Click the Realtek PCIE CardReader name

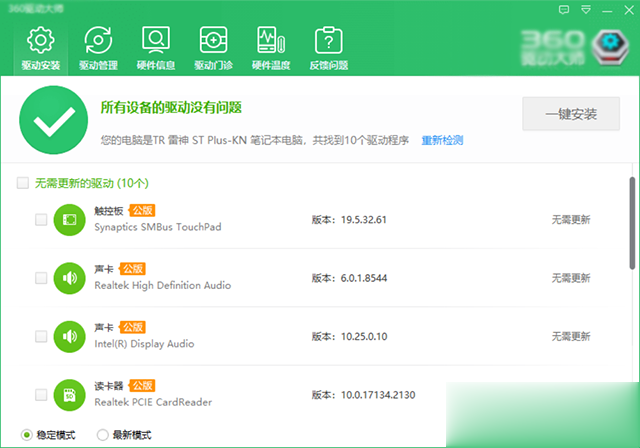click(x=153, y=402)
